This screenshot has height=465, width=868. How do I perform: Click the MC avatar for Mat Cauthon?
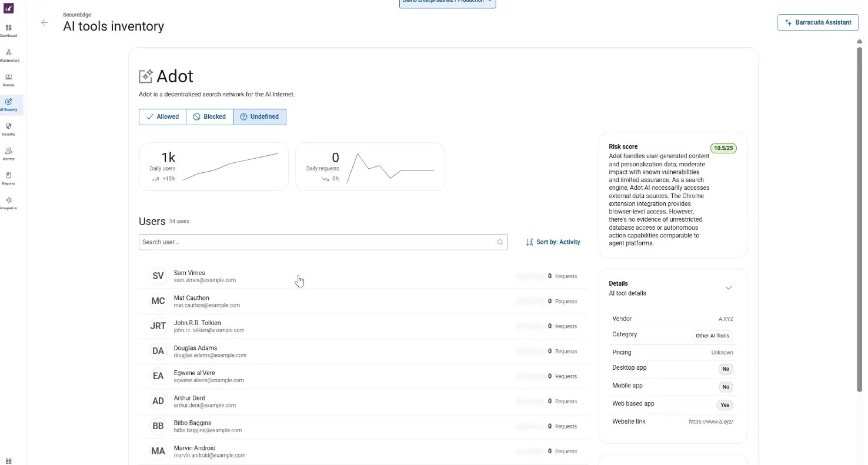[158, 301]
